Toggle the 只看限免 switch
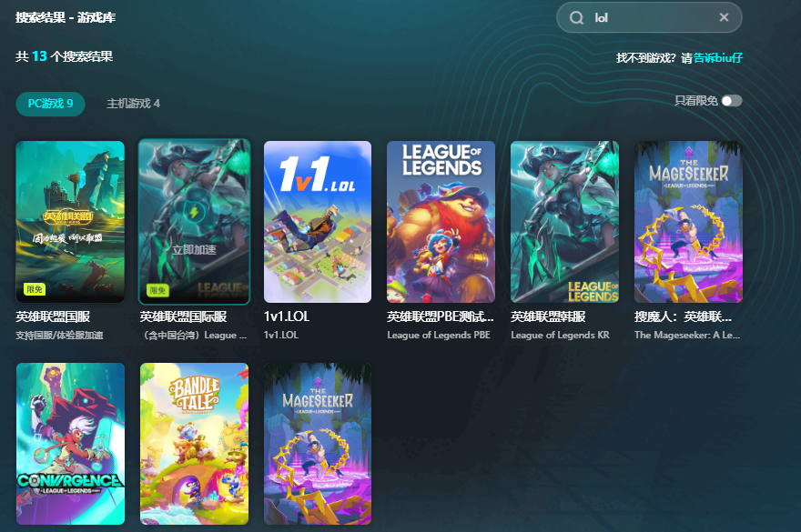801x532 pixels. (x=732, y=101)
